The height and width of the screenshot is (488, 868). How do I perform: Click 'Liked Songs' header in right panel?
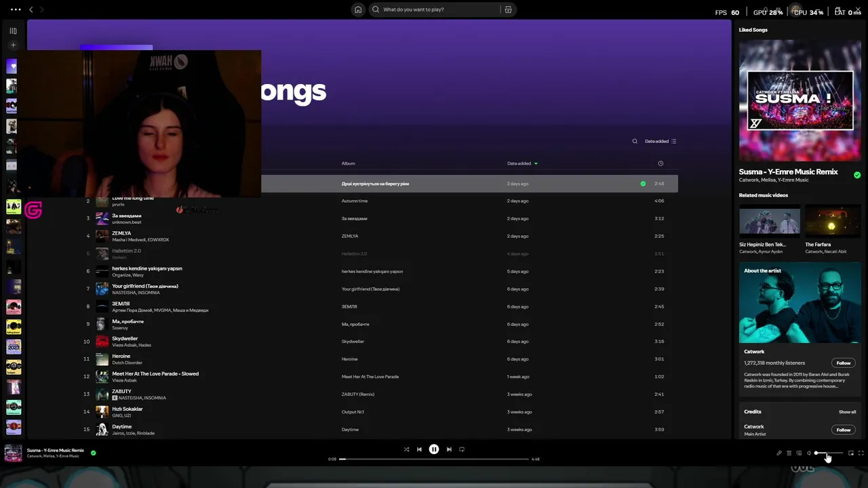[753, 30]
